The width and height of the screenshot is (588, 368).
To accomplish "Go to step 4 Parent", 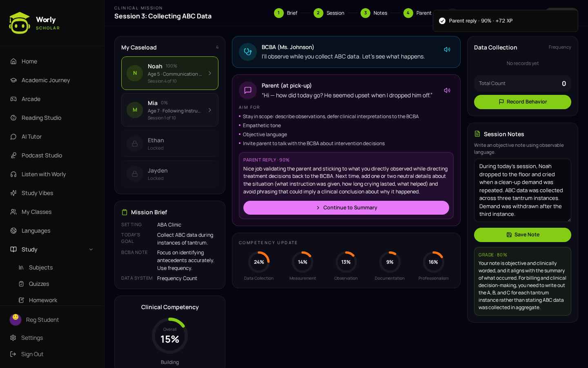I will point(417,13).
